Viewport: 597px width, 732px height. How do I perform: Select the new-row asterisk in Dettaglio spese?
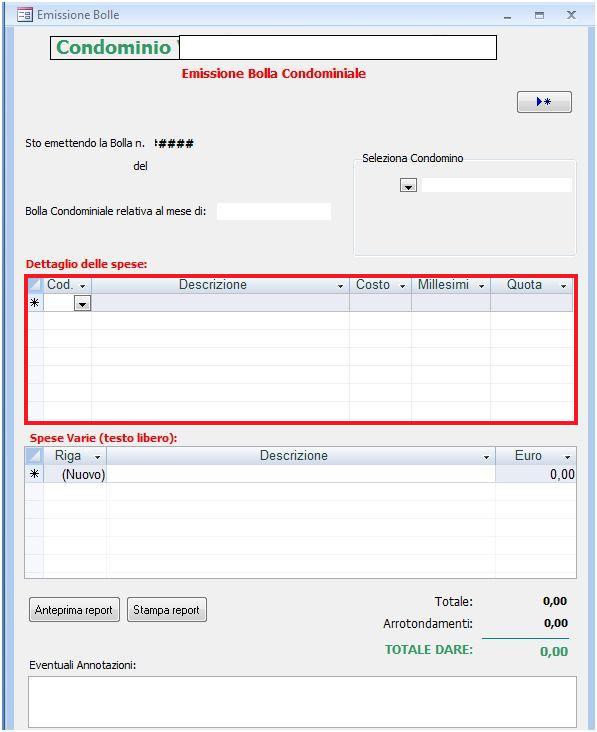click(35, 303)
